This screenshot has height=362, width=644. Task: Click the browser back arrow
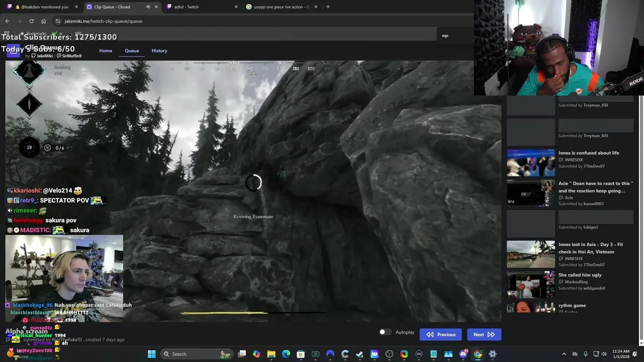click(7, 21)
